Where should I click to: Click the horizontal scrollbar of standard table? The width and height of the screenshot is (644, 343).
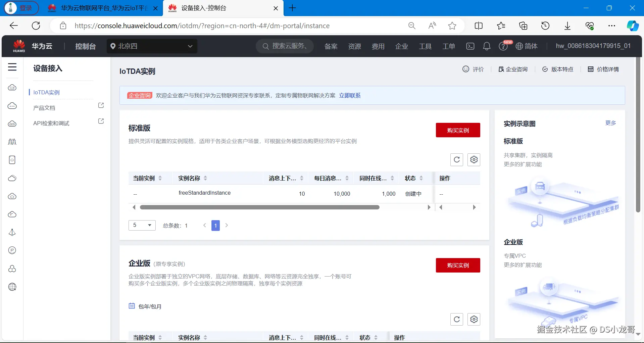coord(259,207)
